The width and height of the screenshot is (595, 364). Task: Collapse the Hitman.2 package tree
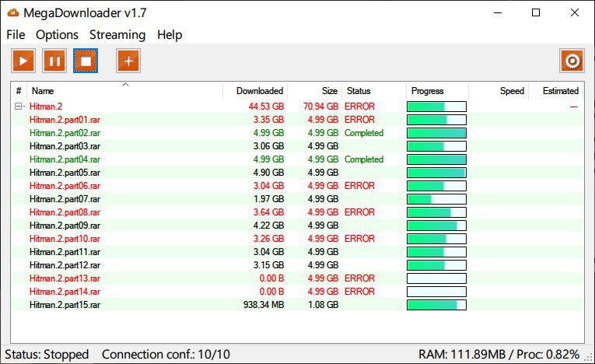coord(19,107)
